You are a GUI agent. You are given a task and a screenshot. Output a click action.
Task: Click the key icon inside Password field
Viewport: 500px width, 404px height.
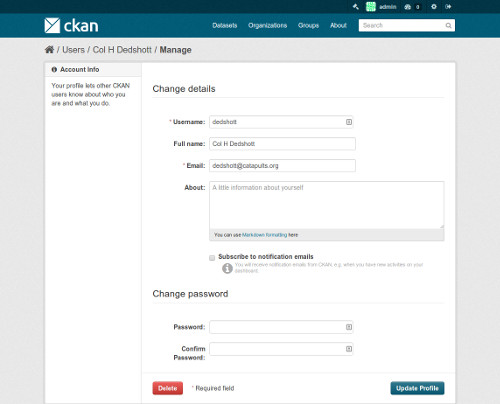pyautogui.click(x=349, y=327)
